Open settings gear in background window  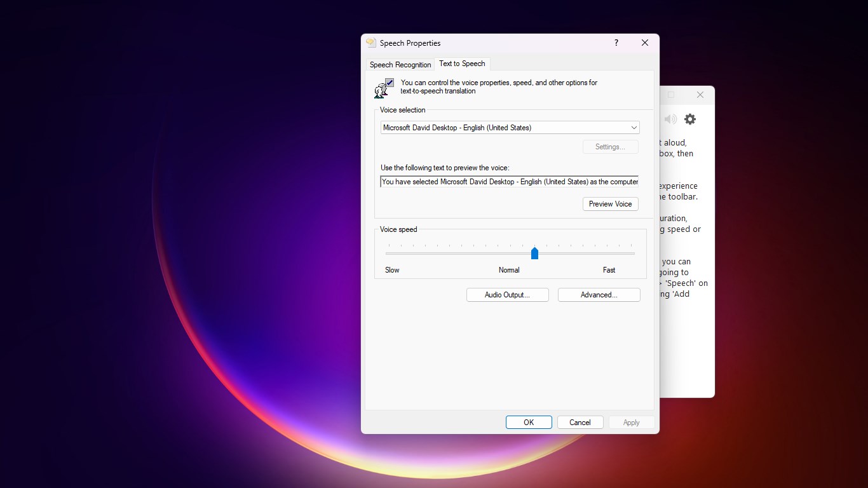[690, 119]
